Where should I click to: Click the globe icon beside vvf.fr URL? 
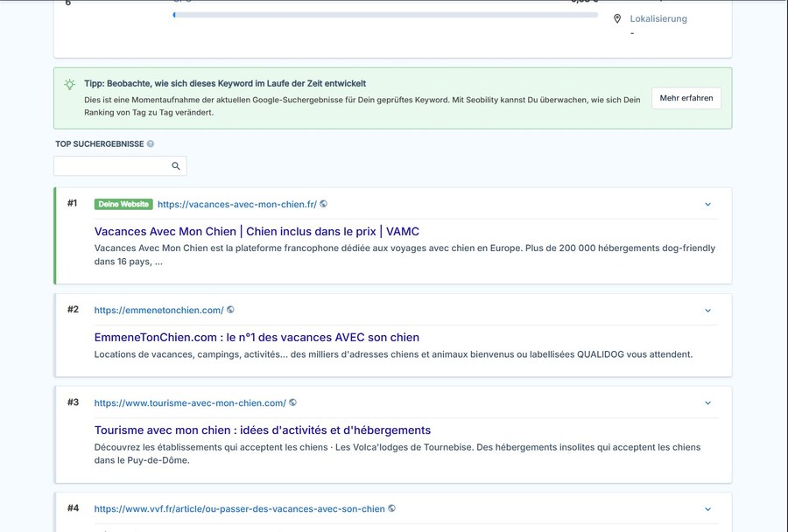(392, 508)
